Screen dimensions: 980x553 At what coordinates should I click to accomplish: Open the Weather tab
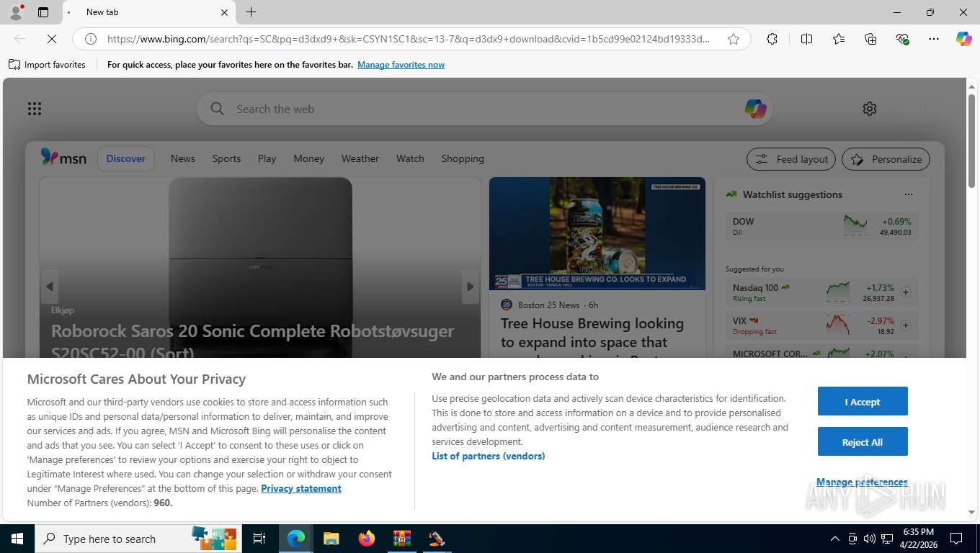click(x=360, y=158)
